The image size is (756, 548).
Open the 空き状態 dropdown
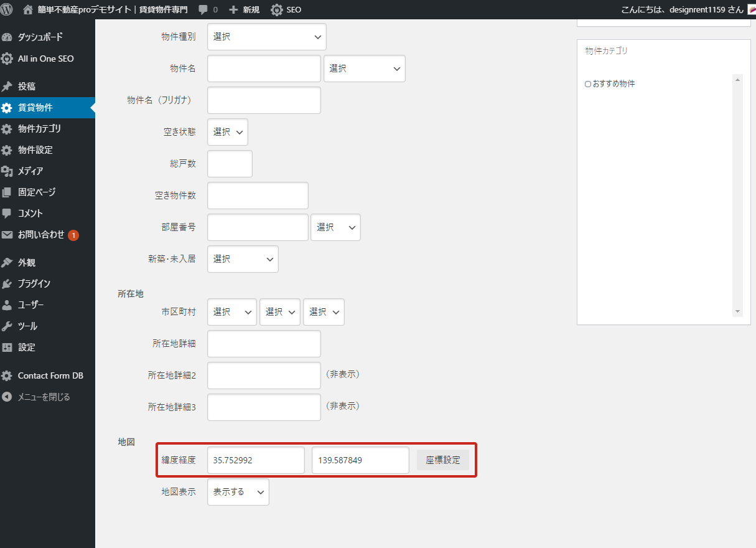tap(227, 132)
